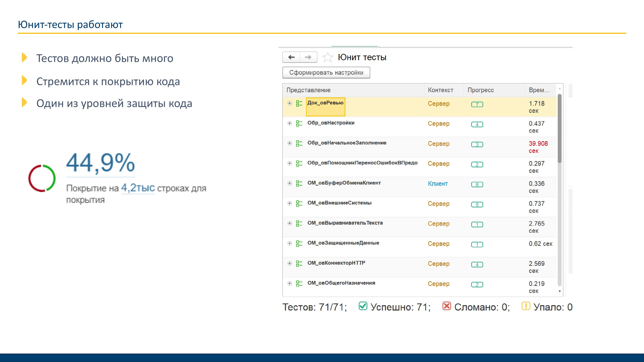The width and height of the screenshot is (644, 362).
Task: Click the yellow Упало warning icon
Action: (x=526, y=306)
